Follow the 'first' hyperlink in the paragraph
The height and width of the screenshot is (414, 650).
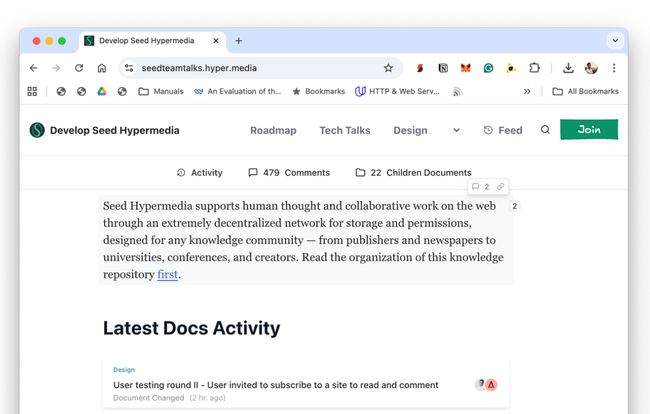pos(167,274)
